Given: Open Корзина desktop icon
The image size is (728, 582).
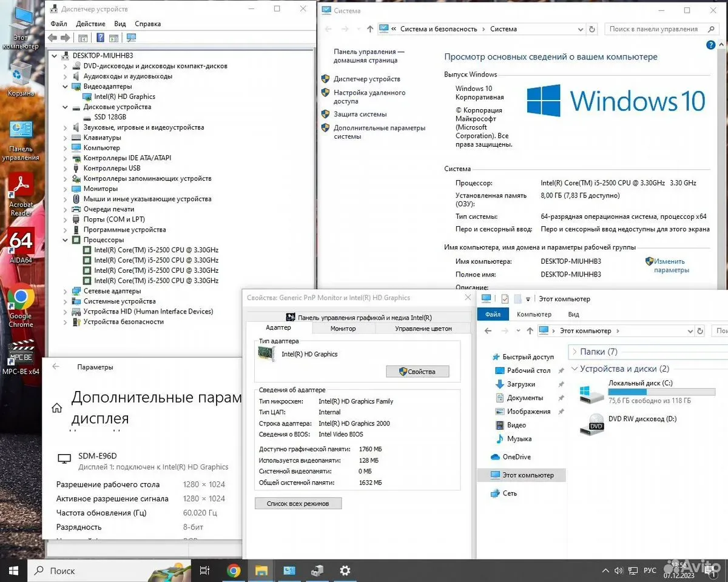Looking at the screenshot, I should (21, 80).
